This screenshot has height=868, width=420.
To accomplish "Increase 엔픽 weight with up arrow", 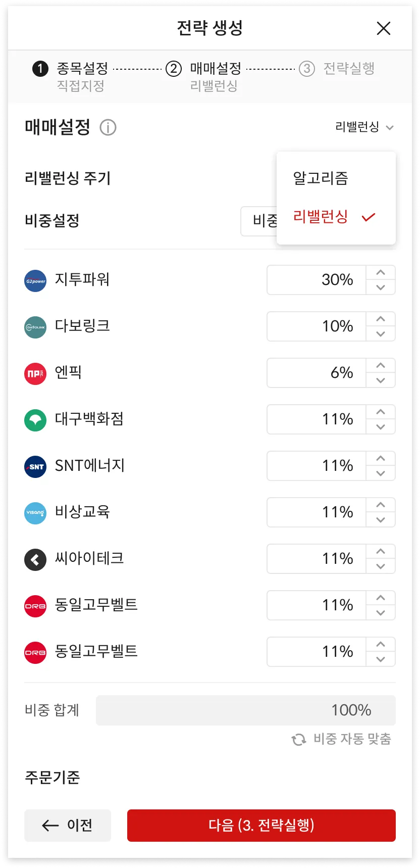I will click(381, 366).
